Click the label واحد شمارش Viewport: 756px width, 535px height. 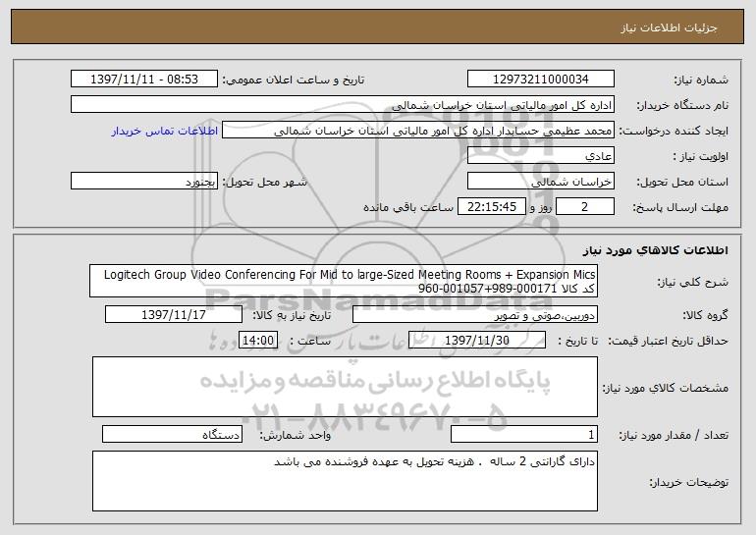[x=296, y=435]
